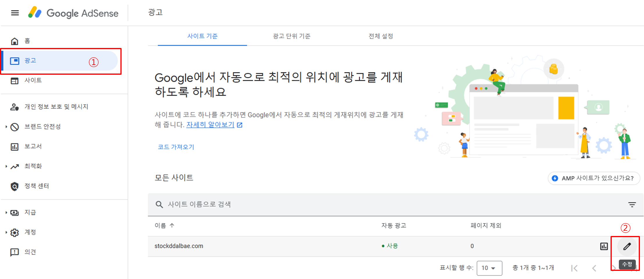Open the 자세히 알아보기 link

[x=210, y=124]
